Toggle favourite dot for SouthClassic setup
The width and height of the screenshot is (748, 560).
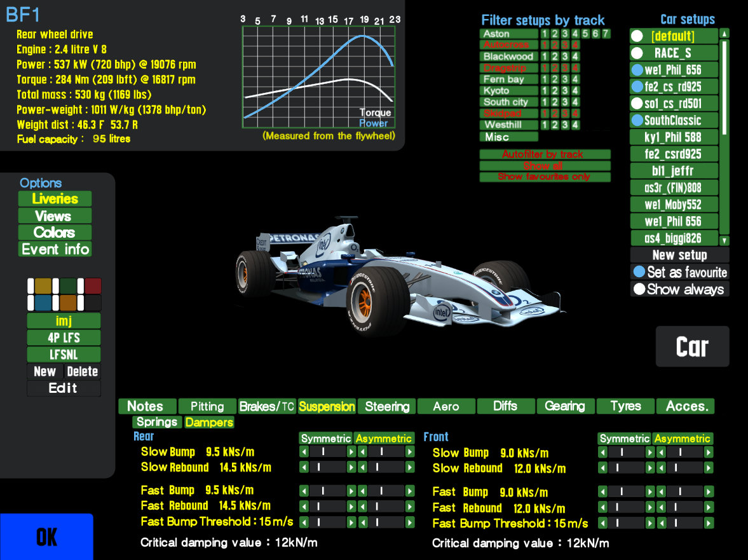point(637,120)
